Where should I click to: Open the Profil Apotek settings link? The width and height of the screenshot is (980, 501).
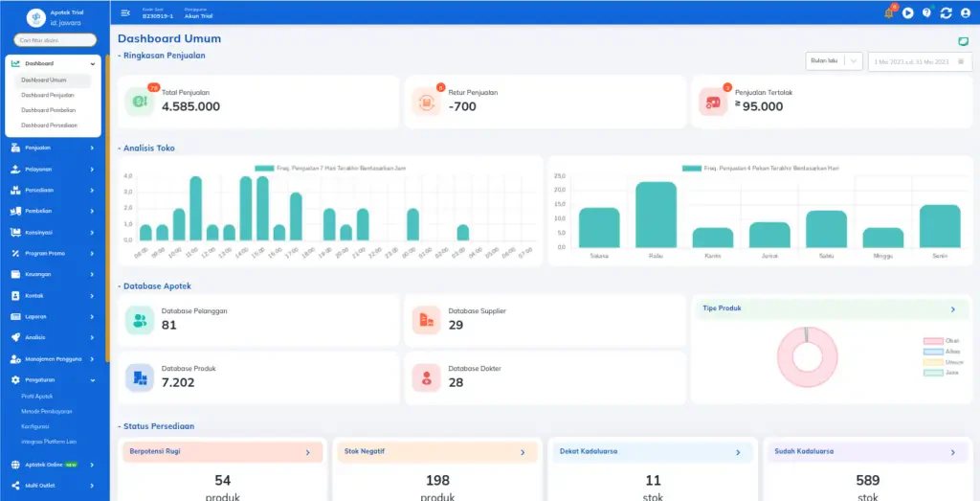tap(37, 397)
